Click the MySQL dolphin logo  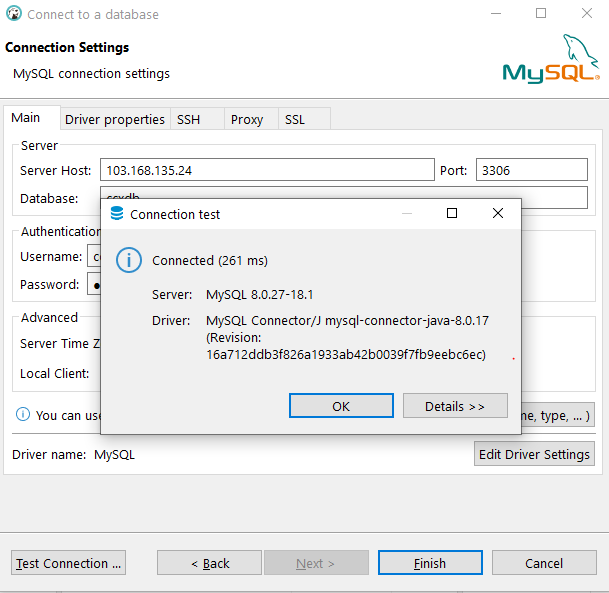click(x=551, y=60)
